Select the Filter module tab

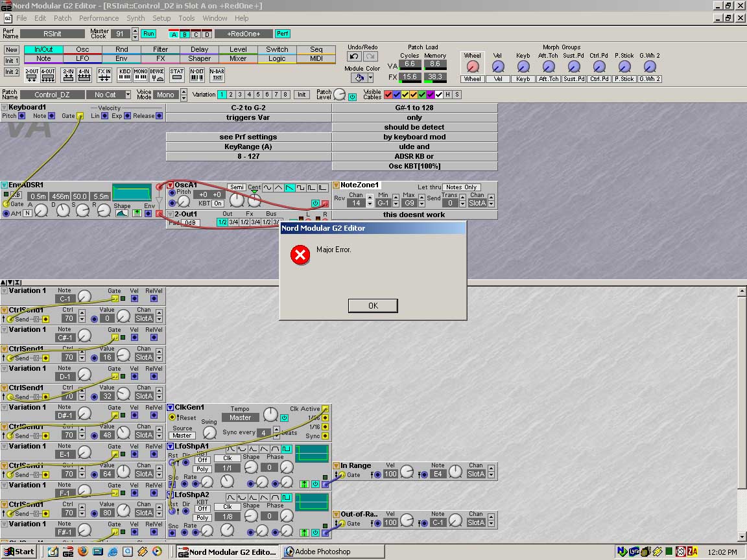pyautogui.click(x=161, y=49)
